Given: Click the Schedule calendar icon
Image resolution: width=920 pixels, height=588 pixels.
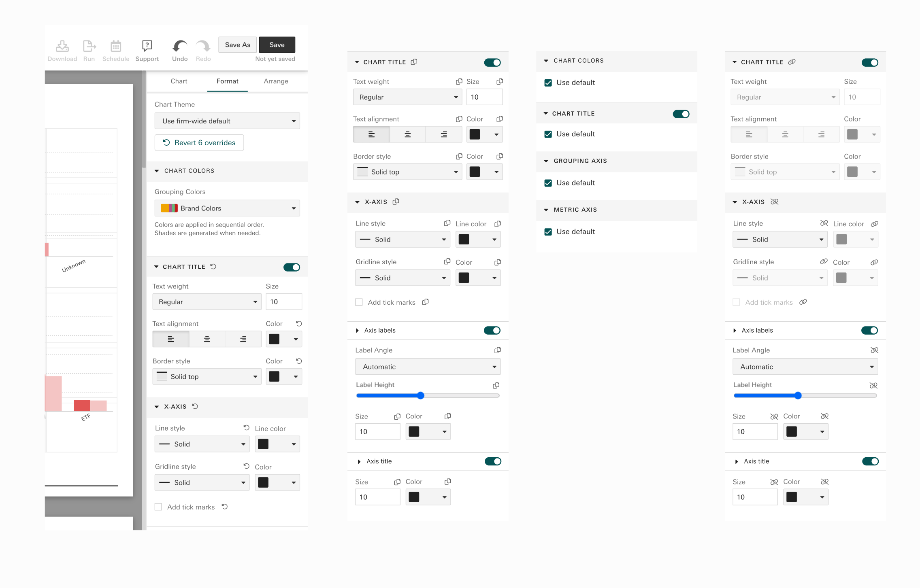Looking at the screenshot, I should pos(116,46).
